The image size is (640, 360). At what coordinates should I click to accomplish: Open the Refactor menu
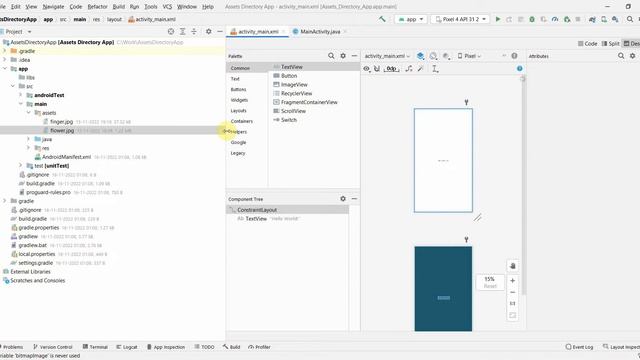click(x=97, y=7)
